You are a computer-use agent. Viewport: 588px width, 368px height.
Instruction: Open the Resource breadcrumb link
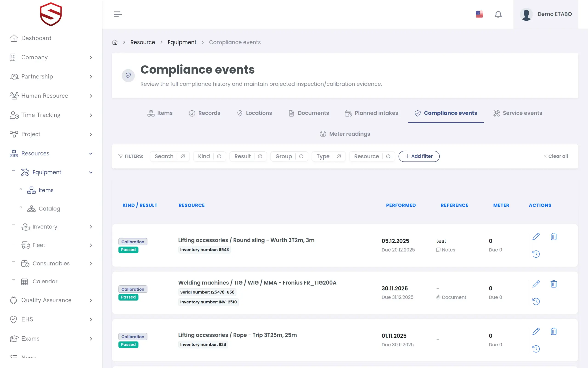click(143, 42)
